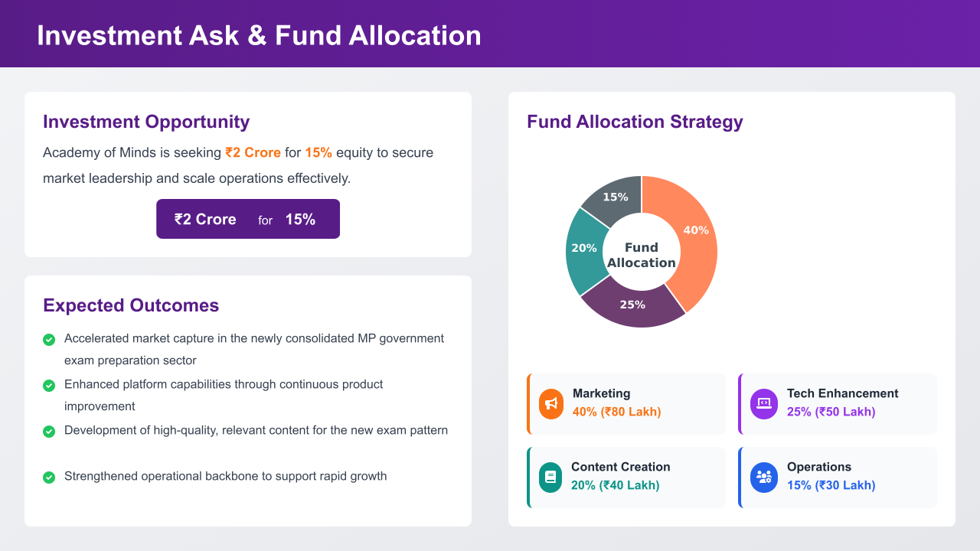This screenshot has height=551, width=980.
Task: Click the 'Investment Opportunity' heading
Action: tap(146, 122)
